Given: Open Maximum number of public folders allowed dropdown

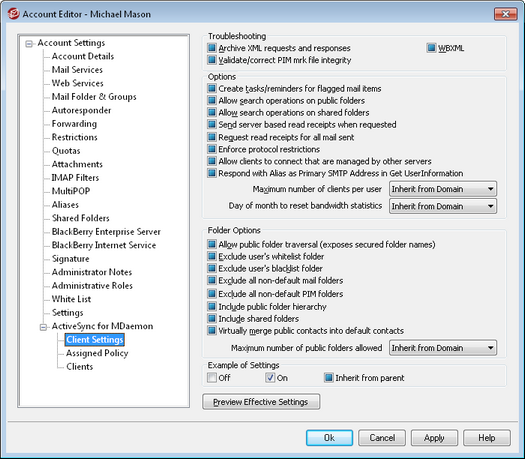Looking at the screenshot, I should pos(443,348).
